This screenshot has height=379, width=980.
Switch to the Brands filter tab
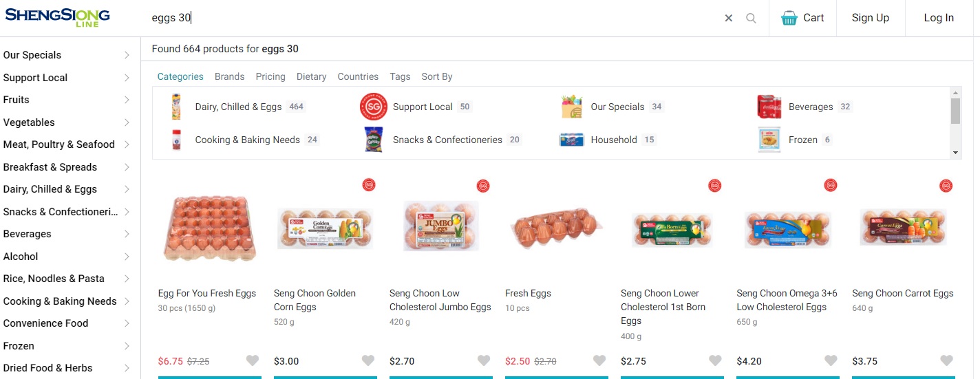[229, 76]
